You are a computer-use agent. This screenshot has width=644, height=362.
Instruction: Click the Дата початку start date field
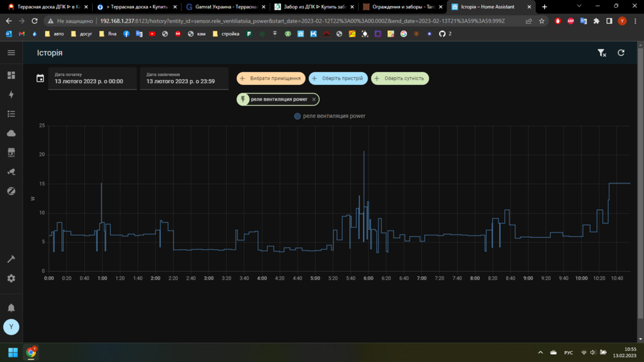(x=92, y=79)
